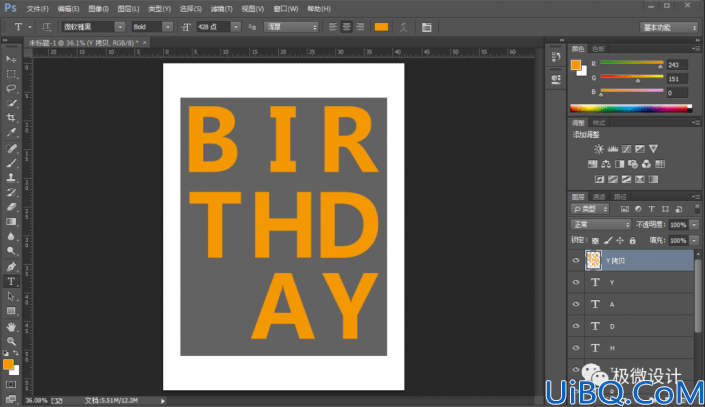Select the Spot Healing Brush tool
The height and width of the screenshot is (407, 705).
point(11,148)
